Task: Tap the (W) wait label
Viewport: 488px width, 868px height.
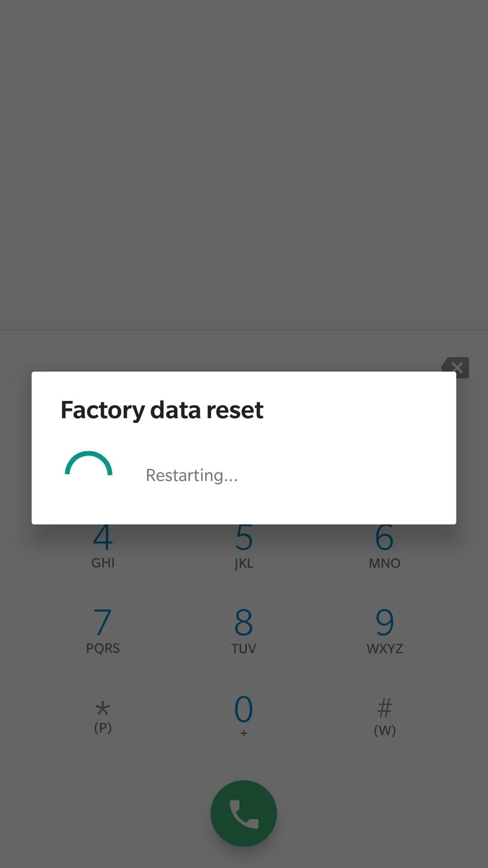Action: 385,730
